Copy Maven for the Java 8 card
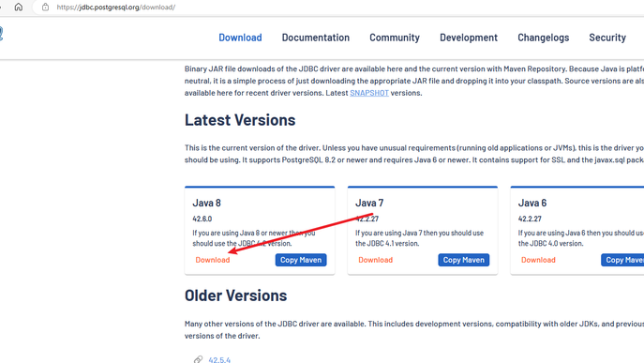The image size is (644, 363). (x=301, y=260)
